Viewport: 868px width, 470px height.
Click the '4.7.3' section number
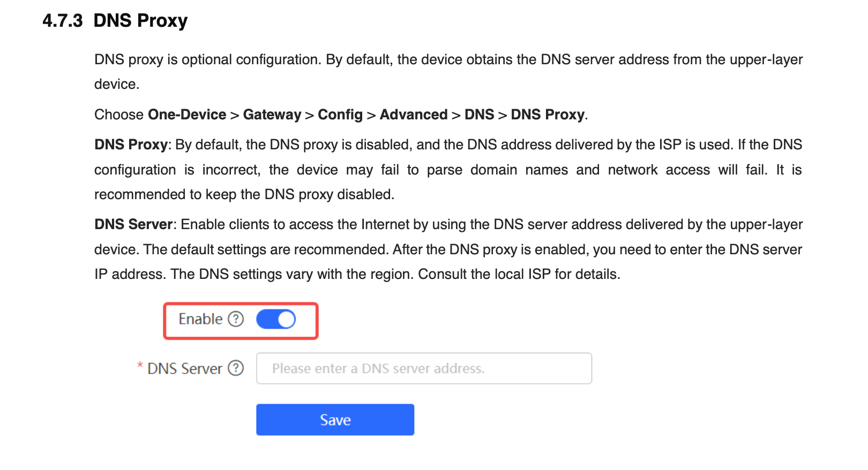(x=63, y=20)
